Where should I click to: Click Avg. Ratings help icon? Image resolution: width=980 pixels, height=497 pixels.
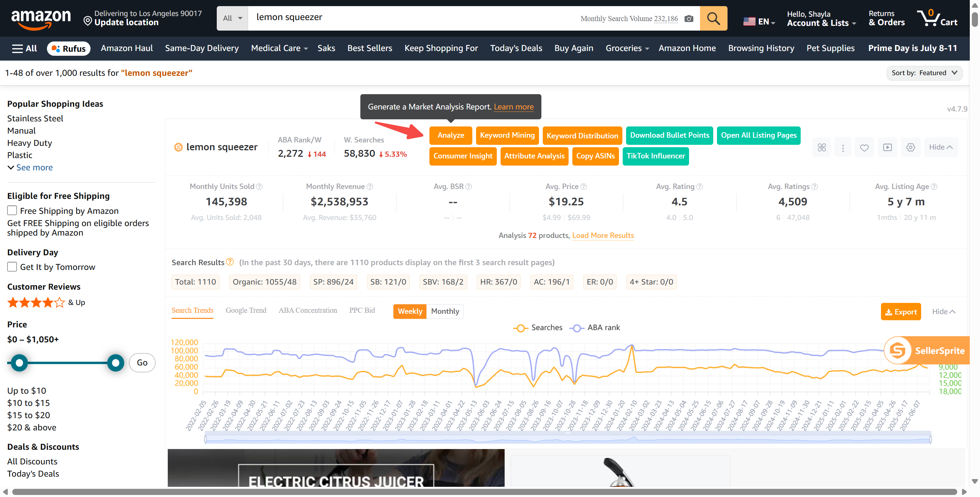pos(814,187)
